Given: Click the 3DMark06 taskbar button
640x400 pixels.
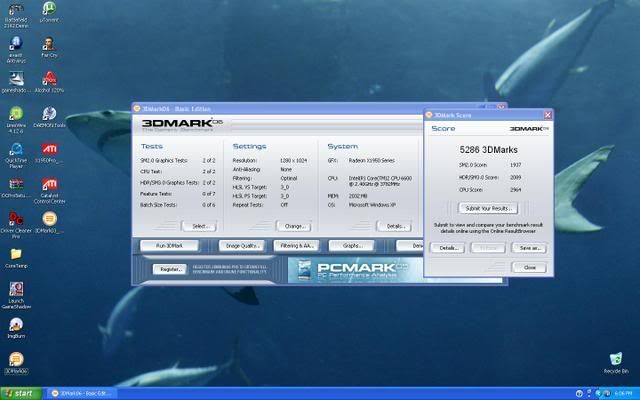Looking at the screenshot, I should (x=84, y=393).
